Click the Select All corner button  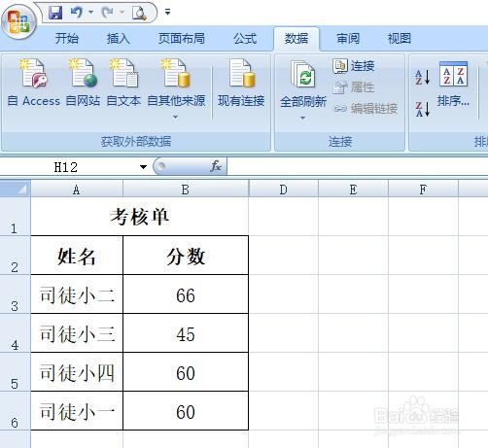pos(16,189)
